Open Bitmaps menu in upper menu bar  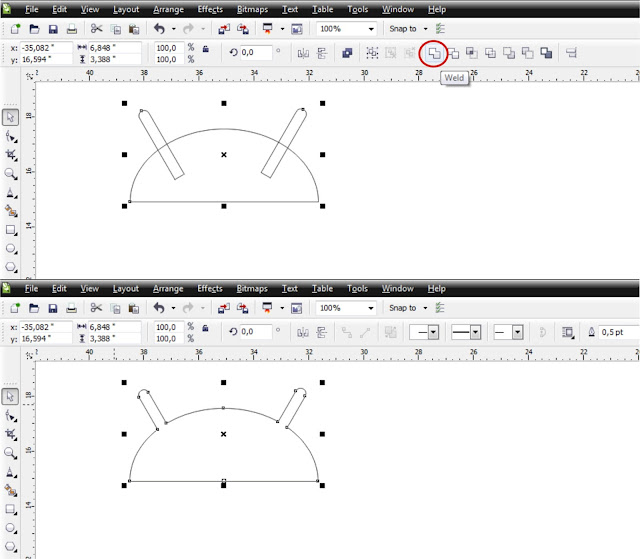(252, 9)
